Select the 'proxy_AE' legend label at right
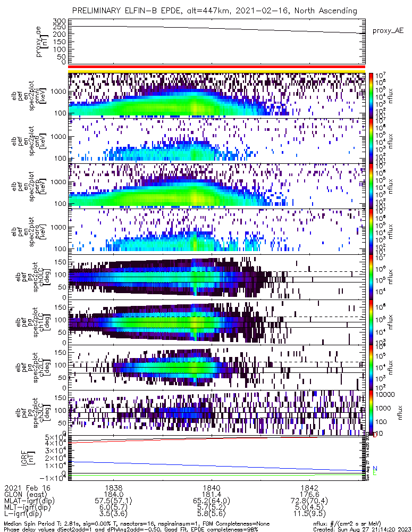This screenshot has width=412, height=532. point(388,31)
